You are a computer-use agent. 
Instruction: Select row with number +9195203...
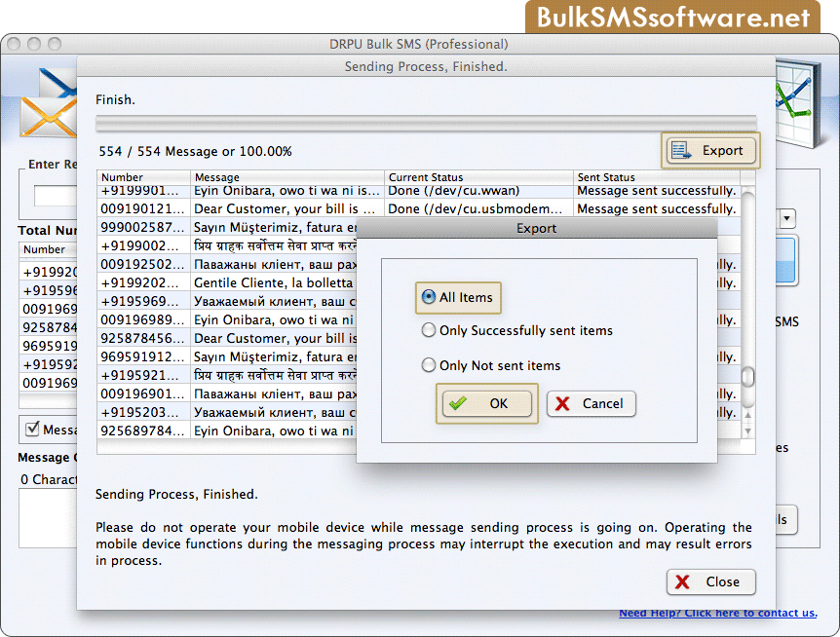pyautogui.click(x=227, y=412)
